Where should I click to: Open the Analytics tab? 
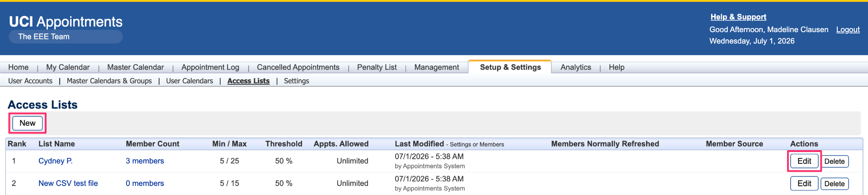click(576, 67)
